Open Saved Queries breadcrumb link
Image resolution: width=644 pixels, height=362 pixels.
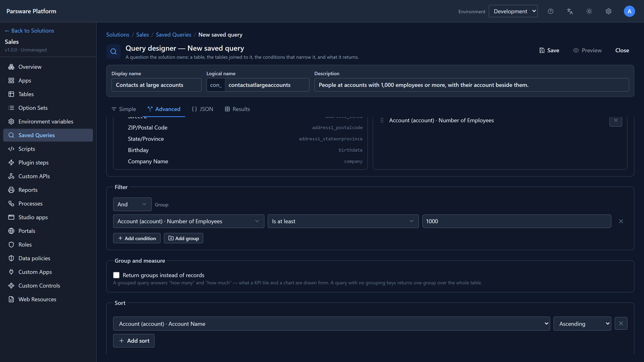click(x=173, y=35)
